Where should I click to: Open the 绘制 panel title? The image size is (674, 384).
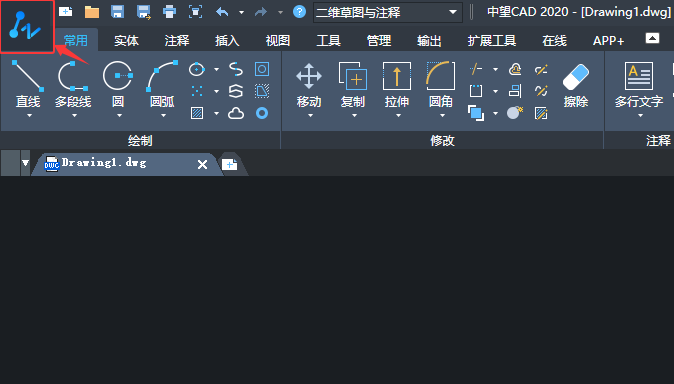pyautogui.click(x=140, y=141)
